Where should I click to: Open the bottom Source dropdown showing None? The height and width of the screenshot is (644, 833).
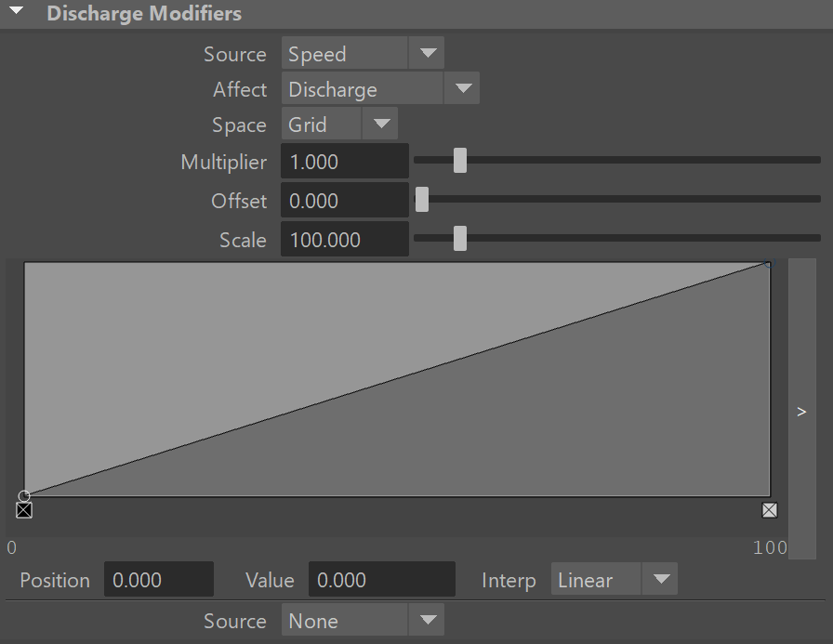pyautogui.click(x=363, y=620)
